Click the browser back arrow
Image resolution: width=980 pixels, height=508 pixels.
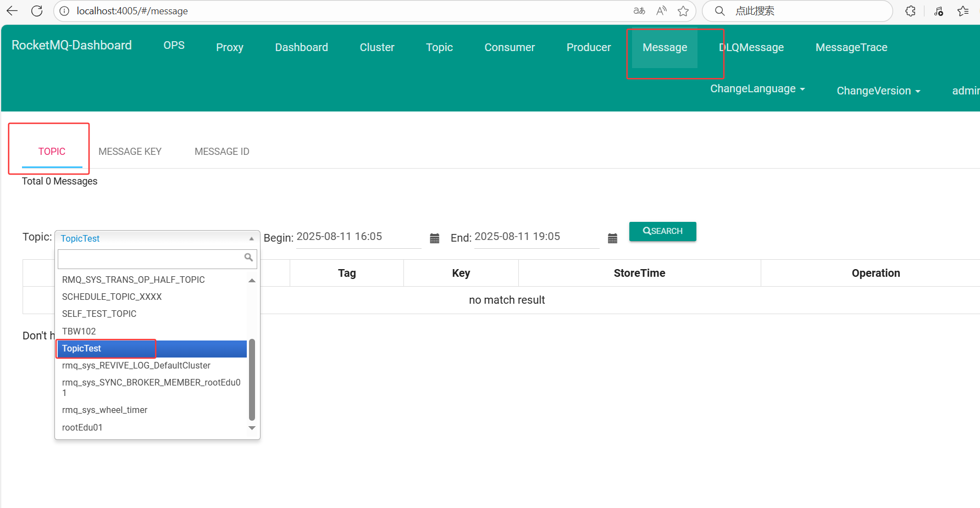(12, 11)
